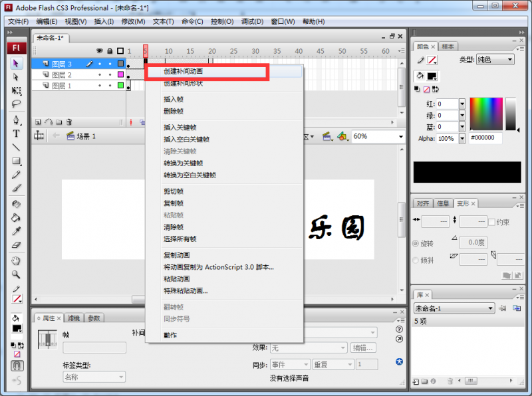Open the Alpha 100% dropdown arrow
The height and width of the screenshot is (396, 532).
coord(462,138)
